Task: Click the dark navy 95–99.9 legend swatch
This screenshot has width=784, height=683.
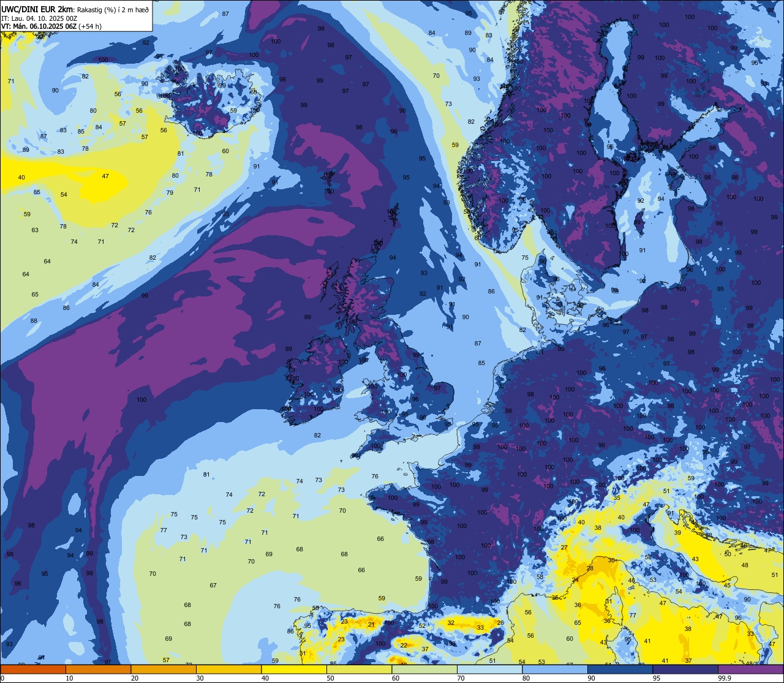Action: 685,669
